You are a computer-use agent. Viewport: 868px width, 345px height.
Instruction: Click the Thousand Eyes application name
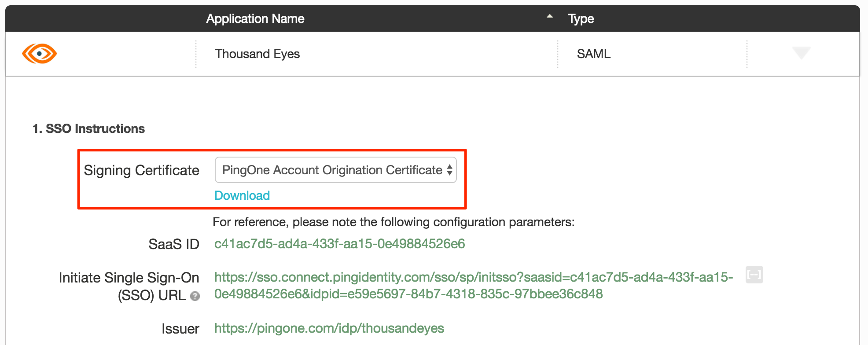[x=257, y=54]
